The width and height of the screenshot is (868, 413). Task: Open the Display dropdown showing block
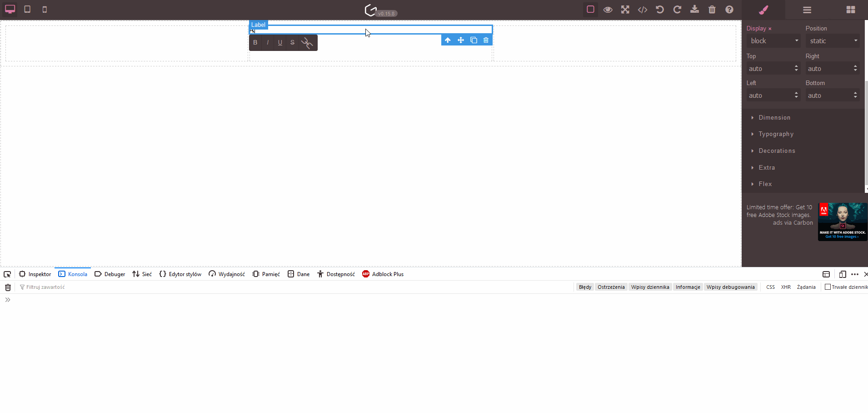[773, 40]
